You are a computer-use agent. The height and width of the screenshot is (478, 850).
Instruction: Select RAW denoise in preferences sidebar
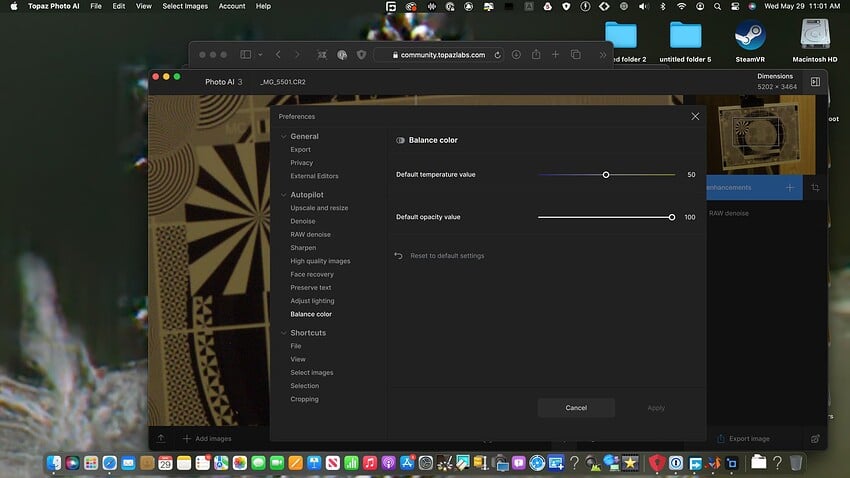pyautogui.click(x=310, y=235)
